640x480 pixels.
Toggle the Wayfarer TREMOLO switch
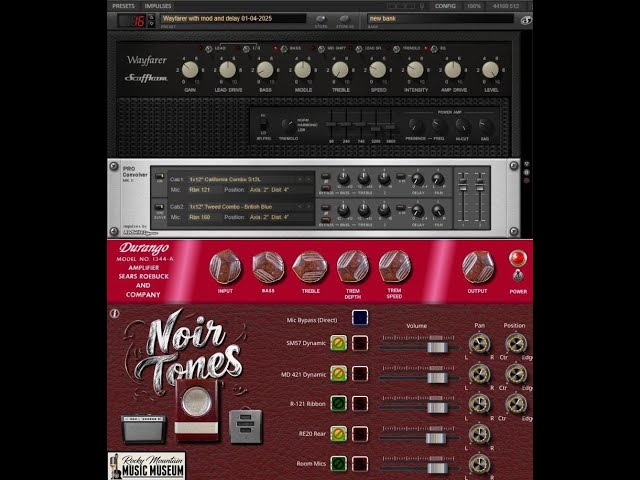[x=396, y=49]
